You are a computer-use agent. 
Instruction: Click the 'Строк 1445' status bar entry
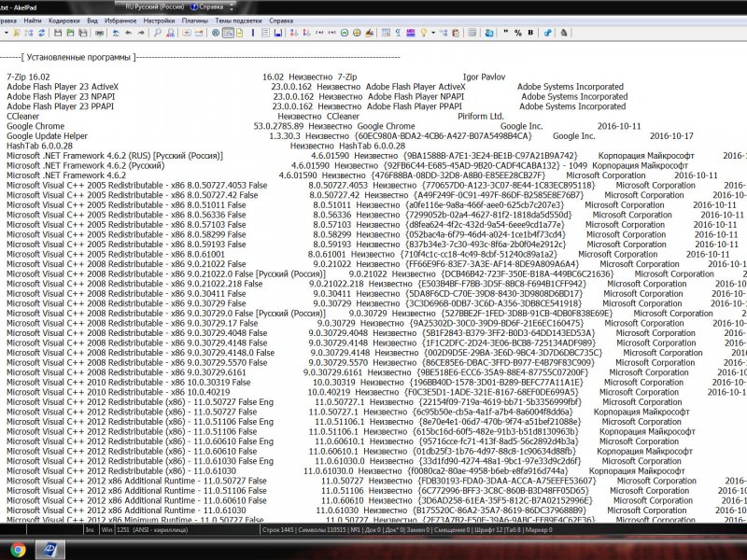coord(278,529)
